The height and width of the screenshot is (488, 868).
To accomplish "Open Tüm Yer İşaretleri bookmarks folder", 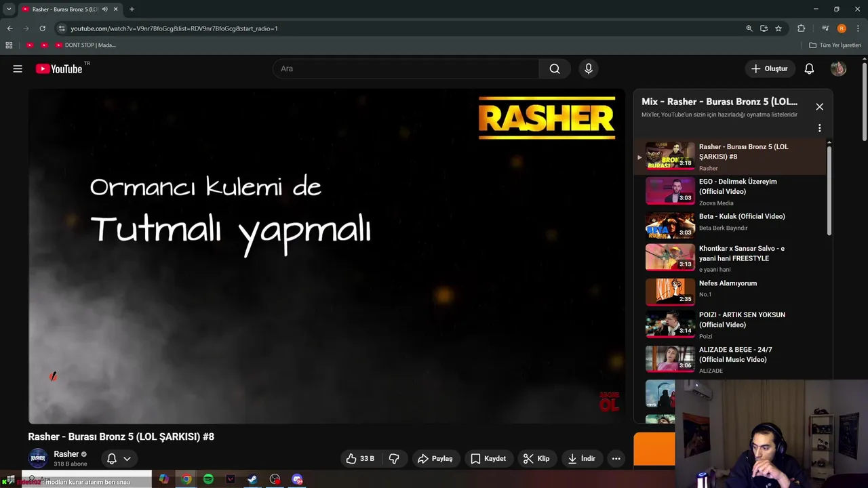I will click(835, 45).
